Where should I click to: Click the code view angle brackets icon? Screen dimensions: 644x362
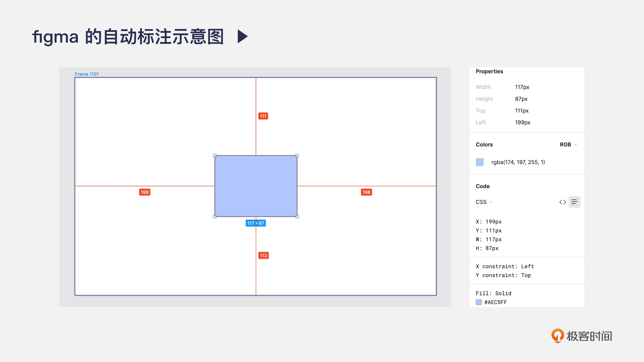click(x=562, y=202)
